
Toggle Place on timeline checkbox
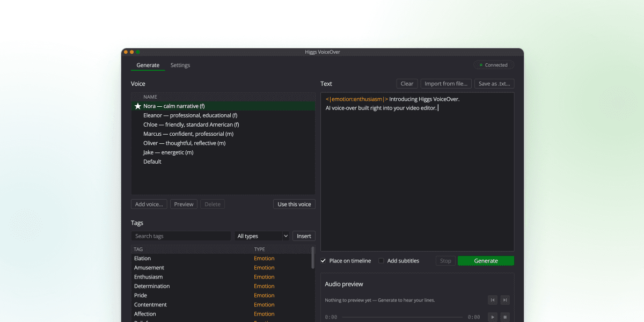click(323, 261)
